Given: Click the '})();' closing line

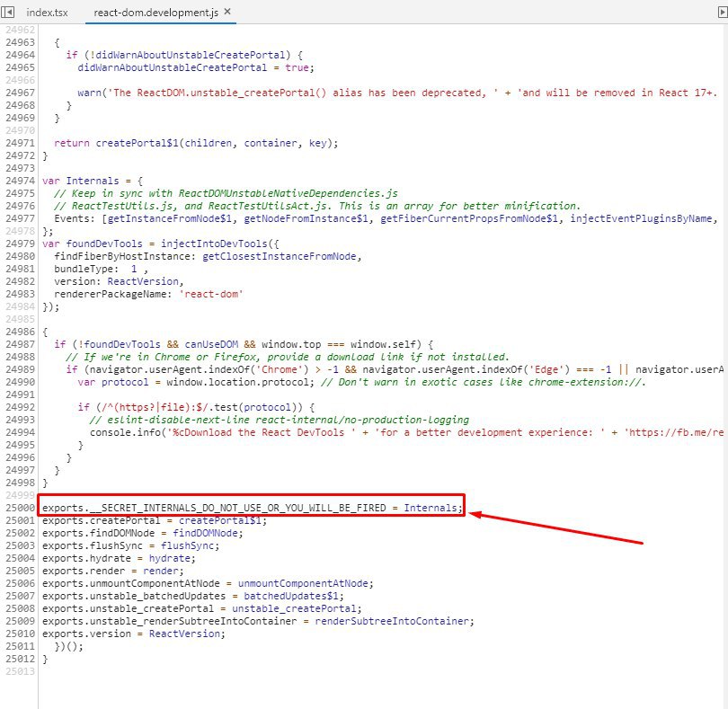Looking at the screenshot, I should click(68, 646).
